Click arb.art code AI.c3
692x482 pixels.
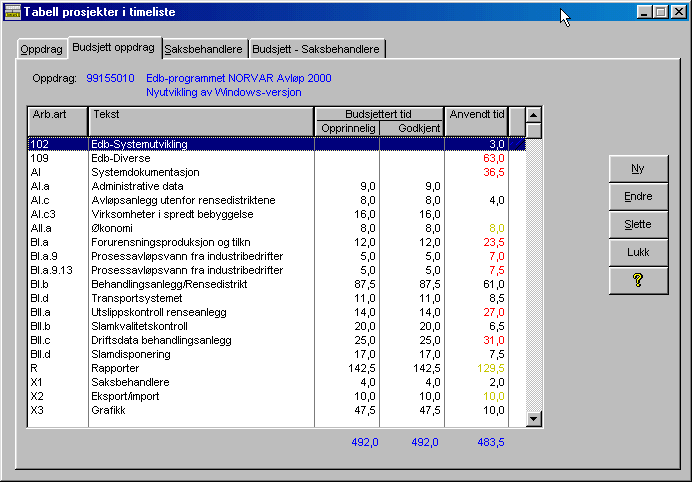[x=43, y=215]
